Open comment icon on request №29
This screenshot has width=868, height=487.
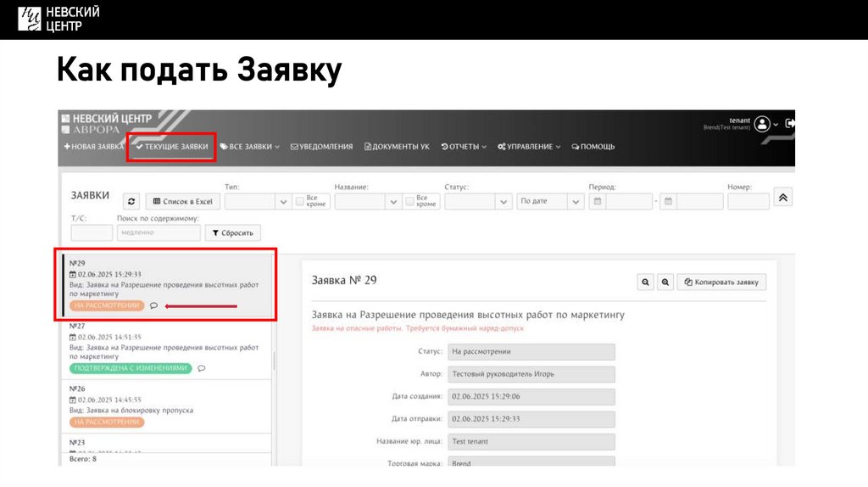click(x=154, y=305)
